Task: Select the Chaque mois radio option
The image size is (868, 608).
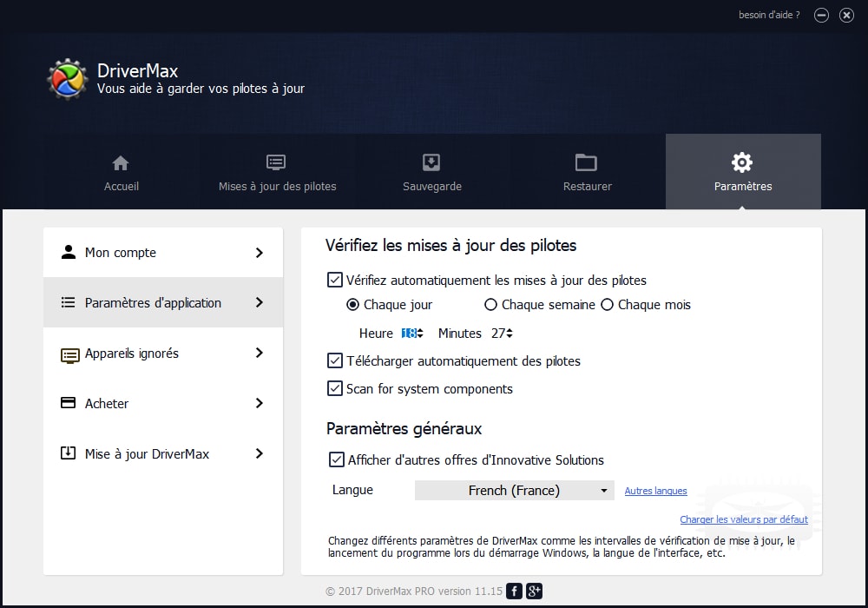Action: [x=607, y=305]
